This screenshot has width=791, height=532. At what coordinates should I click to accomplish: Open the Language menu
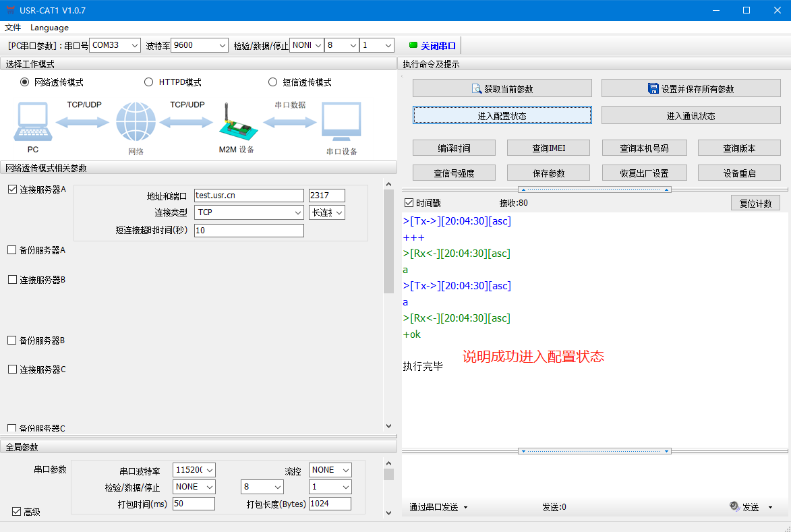click(49, 28)
